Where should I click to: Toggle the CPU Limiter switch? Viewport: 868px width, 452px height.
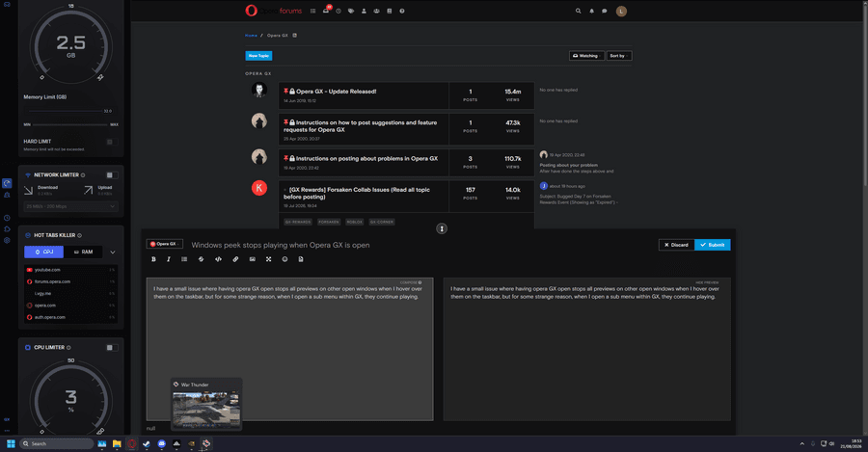(112, 348)
